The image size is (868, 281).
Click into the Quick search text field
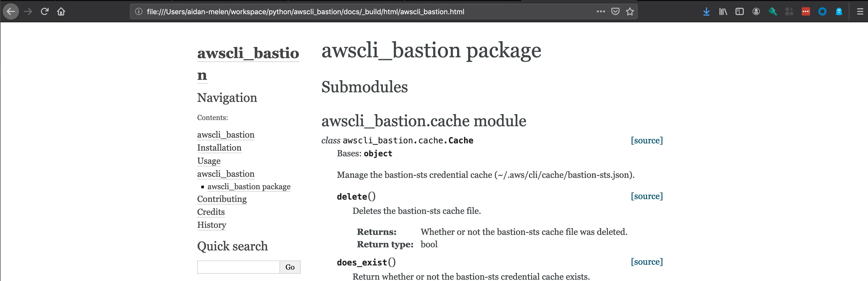(238, 267)
